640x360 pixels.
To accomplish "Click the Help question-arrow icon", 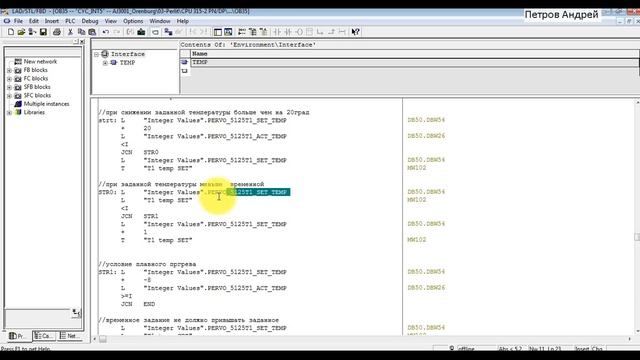I will (x=356, y=32).
